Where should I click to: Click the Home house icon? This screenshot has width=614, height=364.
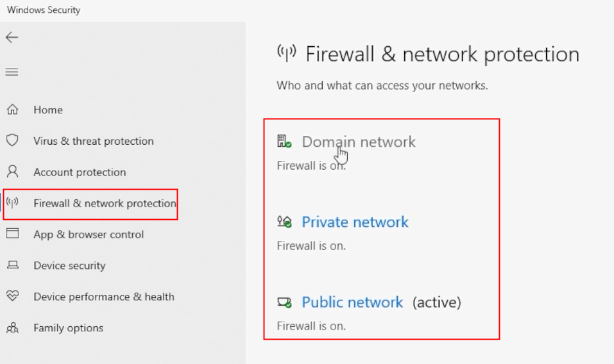13,110
